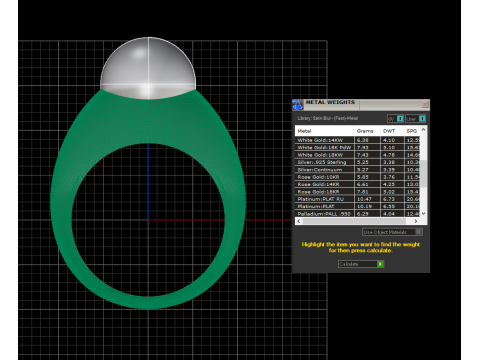480x360 pixels.
Task: Select the gray cabochon stone on ring
Action: pyautogui.click(x=148, y=68)
